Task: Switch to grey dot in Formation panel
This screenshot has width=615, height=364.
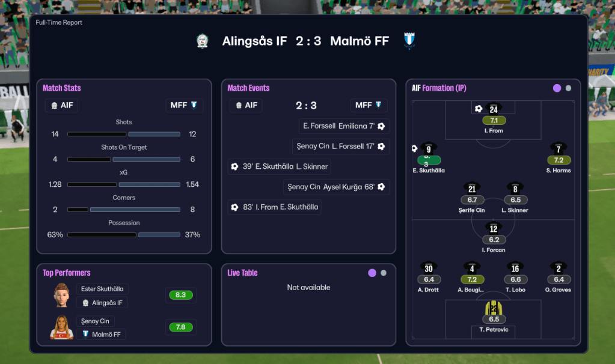Action: tap(569, 88)
